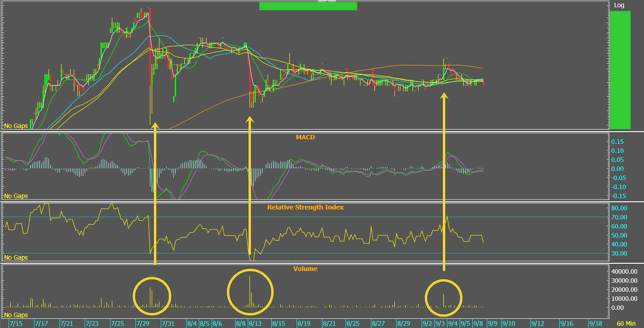Select the 9/9 date label
The image size is (644, 328).
pyautogui.click(x=492, y=324)
